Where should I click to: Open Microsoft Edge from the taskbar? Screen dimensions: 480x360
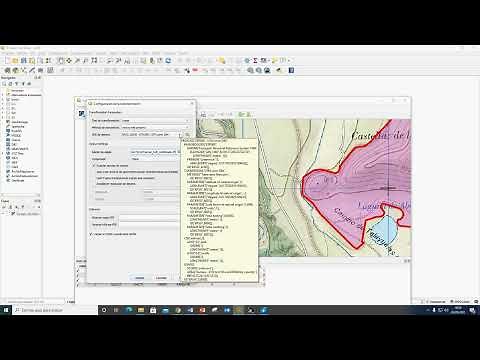pyautogui.click(x=129, y=310)
